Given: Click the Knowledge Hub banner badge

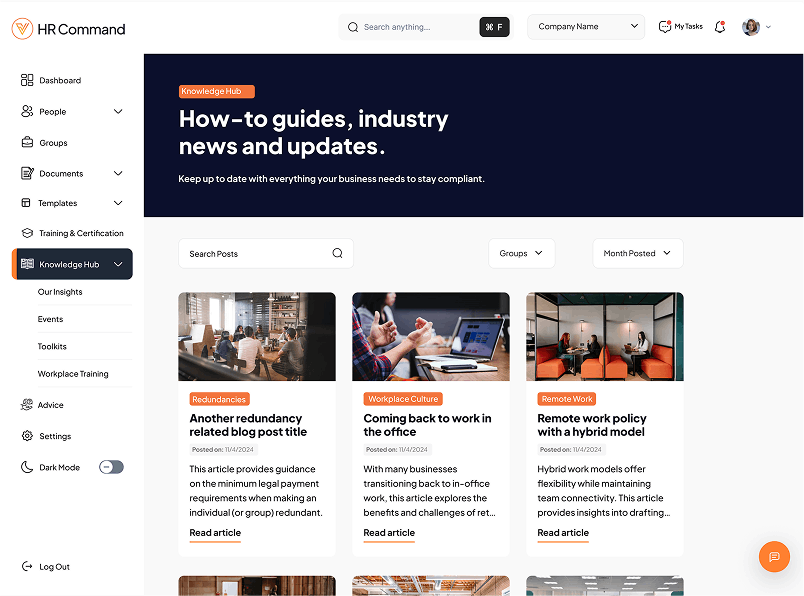Looking at the screenshot, I should (216, 91).
